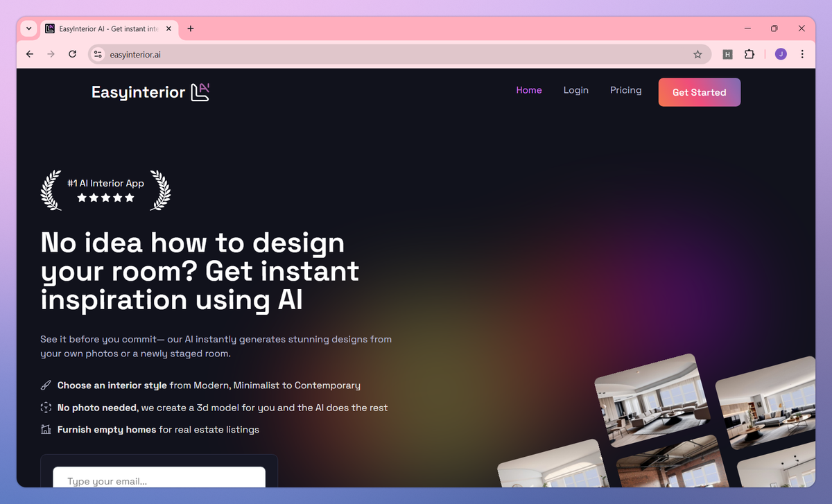832x504 pixels.
Task: Open the top-left living room render thumbnail
Action: pos(652,400)
